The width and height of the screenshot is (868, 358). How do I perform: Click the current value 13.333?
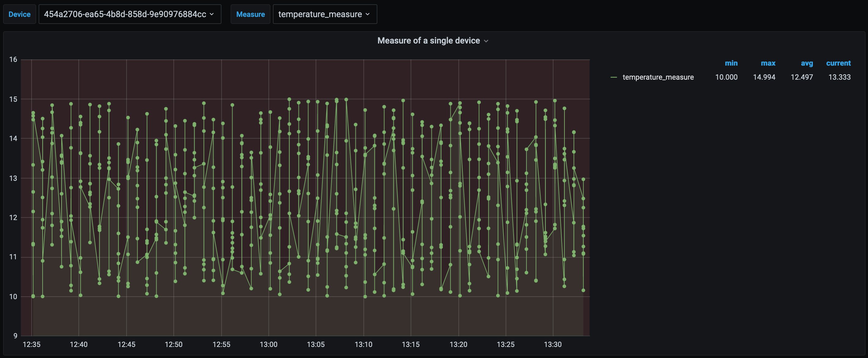839,77
